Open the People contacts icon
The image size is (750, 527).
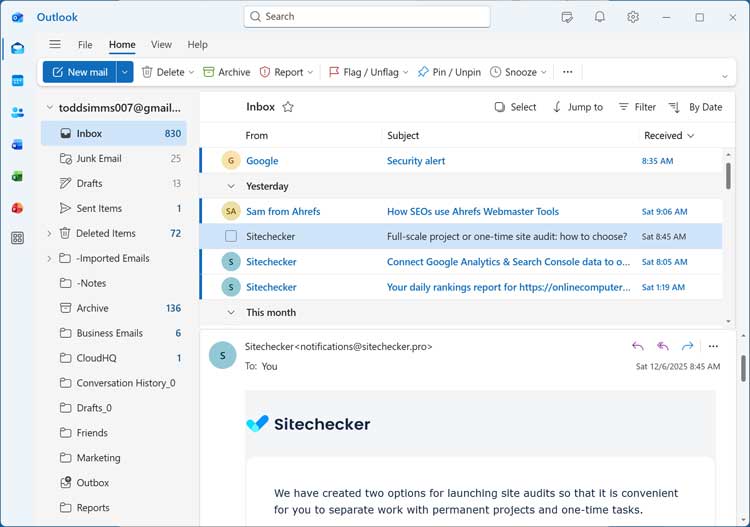click(x=18, y=112)
